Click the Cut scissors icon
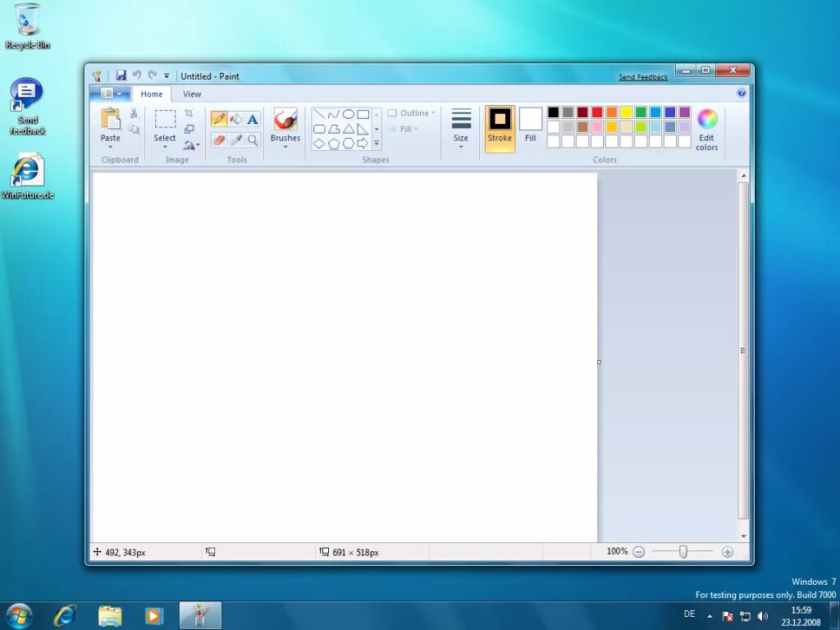Image resolution: width=840 pixels, height=630 pixels. pos(134,113)
